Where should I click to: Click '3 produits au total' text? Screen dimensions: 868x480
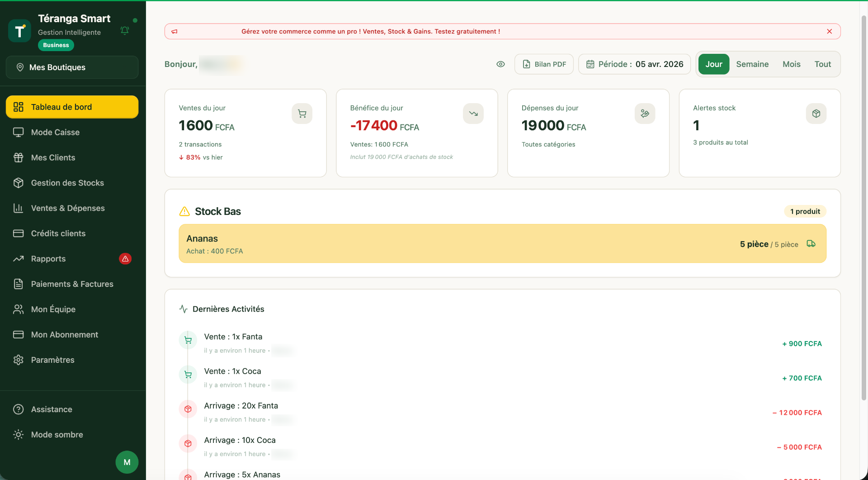[x=721, y=143]
